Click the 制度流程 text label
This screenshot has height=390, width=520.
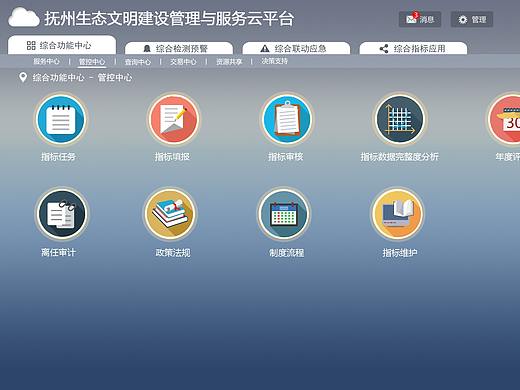(287, 253)
